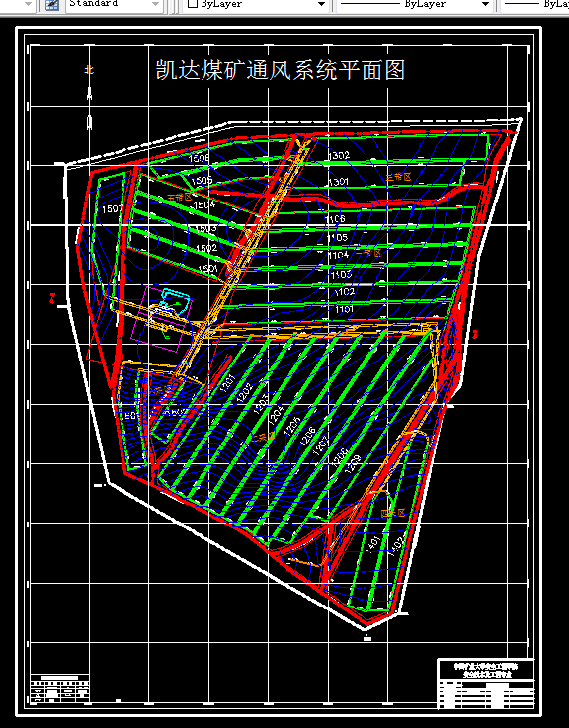Select the working face label 1504

(x=204, y=204)
